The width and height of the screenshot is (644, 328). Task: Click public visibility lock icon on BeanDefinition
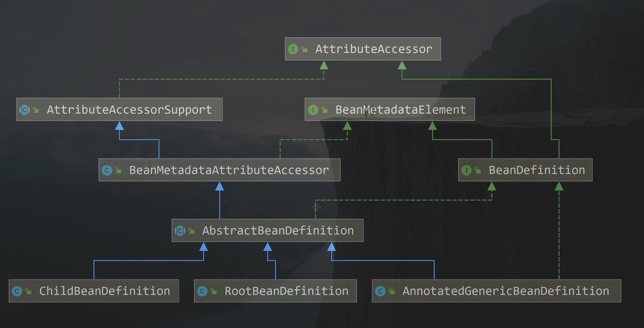click(x=478, y=171)
